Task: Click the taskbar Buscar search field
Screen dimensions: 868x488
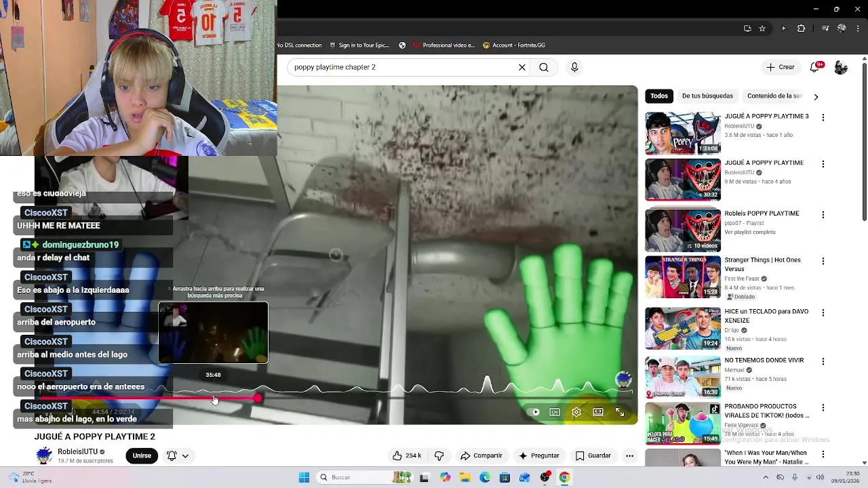Action: [x=365, y=477]
